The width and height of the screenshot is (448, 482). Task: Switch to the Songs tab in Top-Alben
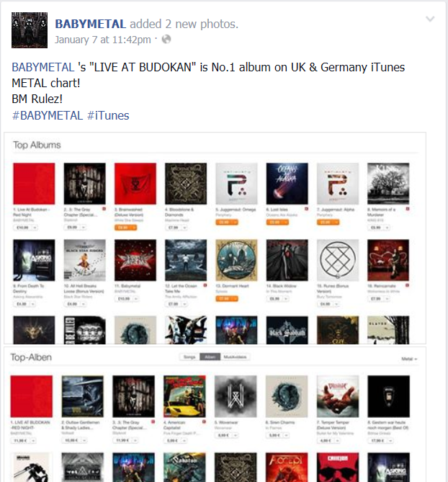coord(189,357)
